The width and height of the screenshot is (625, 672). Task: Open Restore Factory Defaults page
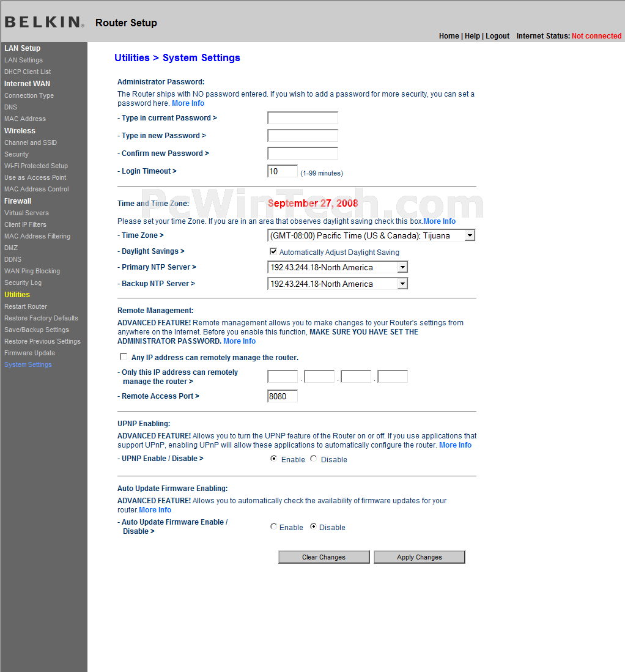click(x=41, y=318)
